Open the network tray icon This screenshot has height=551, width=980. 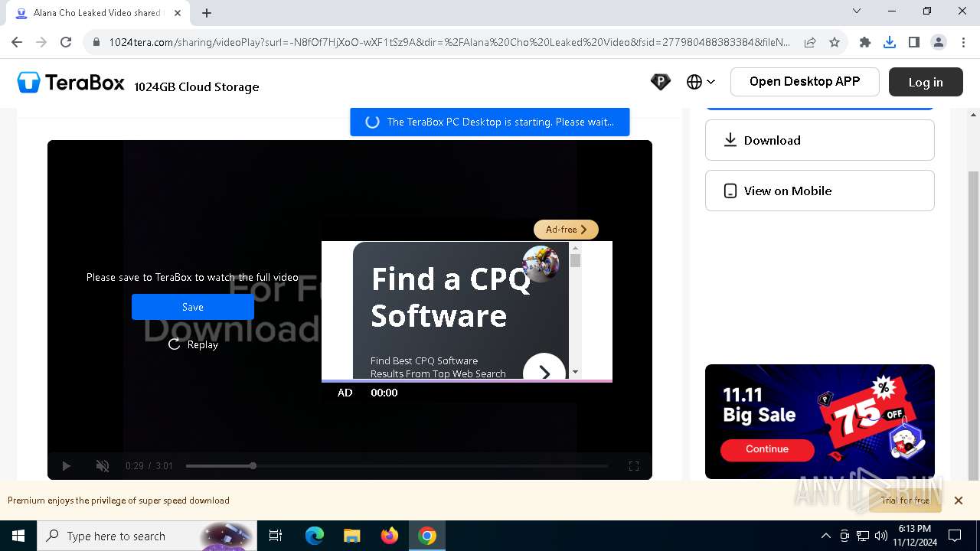[863, 536]
